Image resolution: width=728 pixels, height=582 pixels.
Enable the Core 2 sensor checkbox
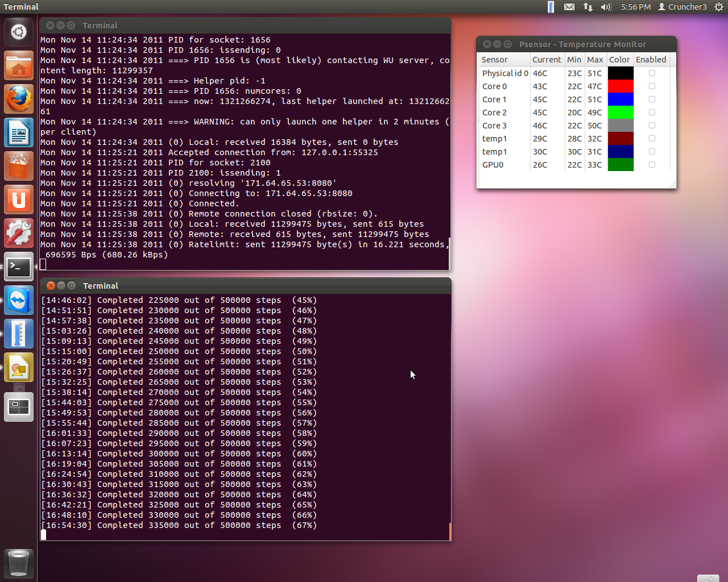(652, 113)
